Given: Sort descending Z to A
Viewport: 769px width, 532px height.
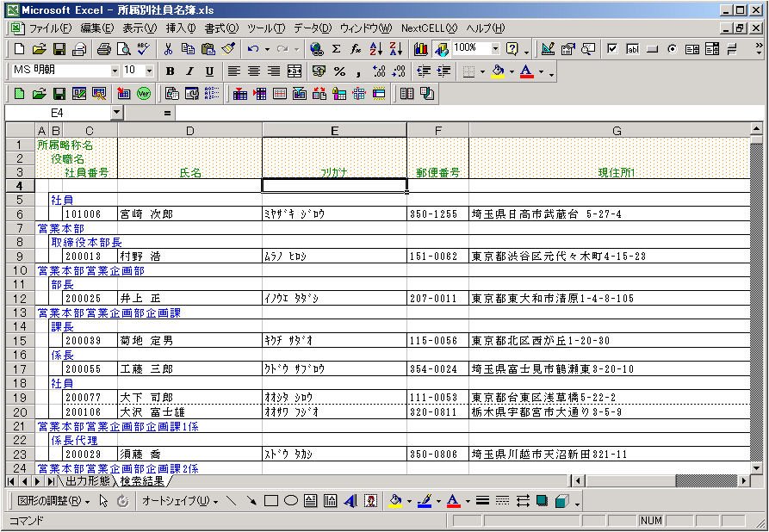Looking at the screenshot, I should coord(396,48).
